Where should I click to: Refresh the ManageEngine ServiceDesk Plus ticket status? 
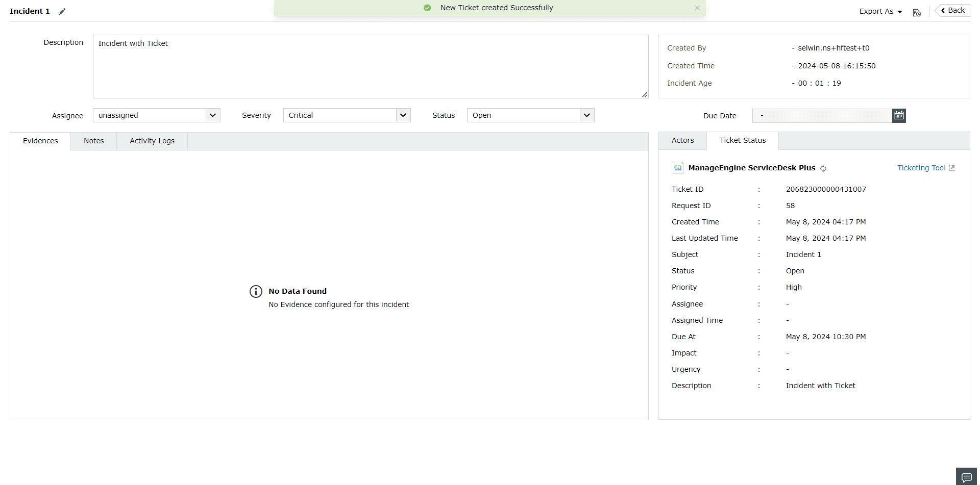click(823, 168)
